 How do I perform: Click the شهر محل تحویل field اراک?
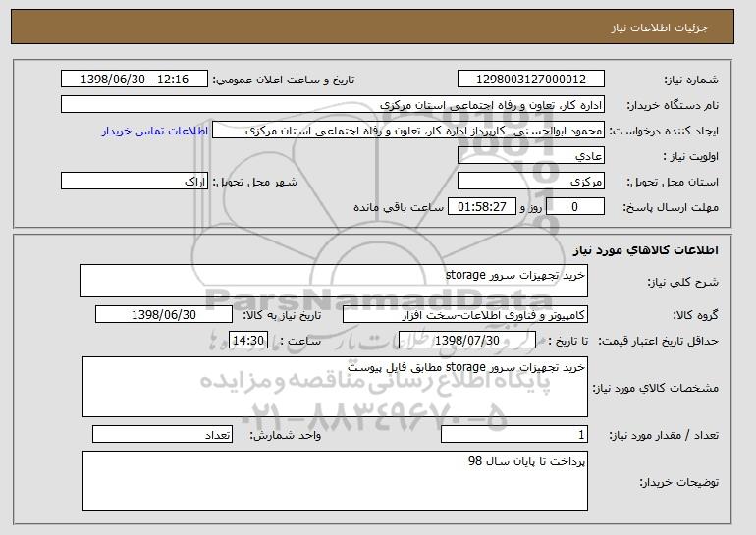(x=135, y=182)
